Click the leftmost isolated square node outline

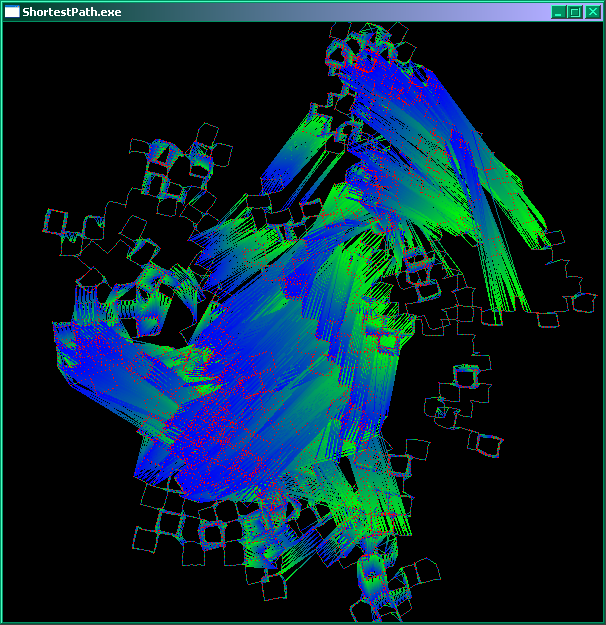57,220
